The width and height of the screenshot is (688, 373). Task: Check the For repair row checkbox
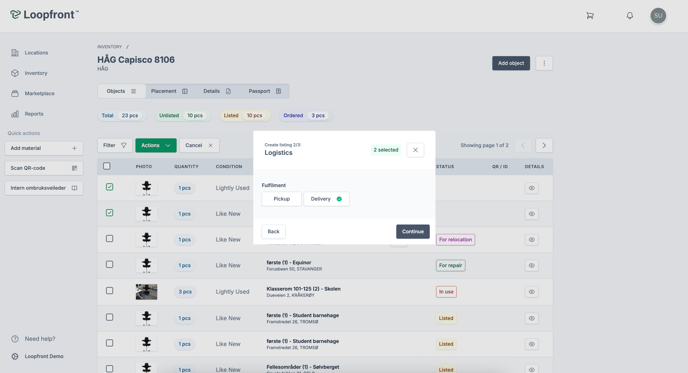[109, 265]
